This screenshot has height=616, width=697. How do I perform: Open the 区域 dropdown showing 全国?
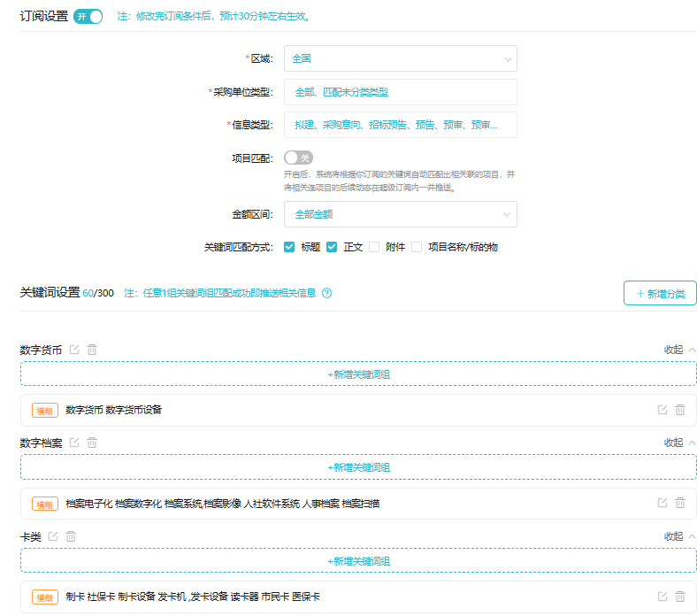pos(400,58)
